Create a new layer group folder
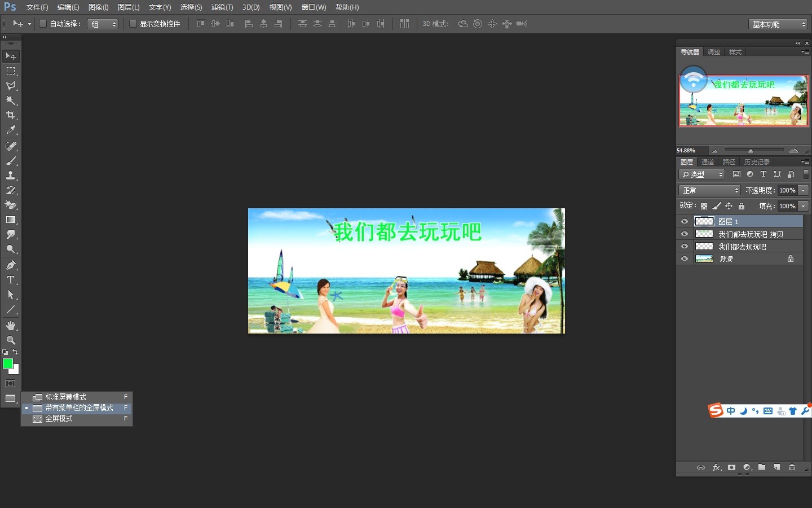Viewport: 812px width, 508px height. tap(762, 467)
